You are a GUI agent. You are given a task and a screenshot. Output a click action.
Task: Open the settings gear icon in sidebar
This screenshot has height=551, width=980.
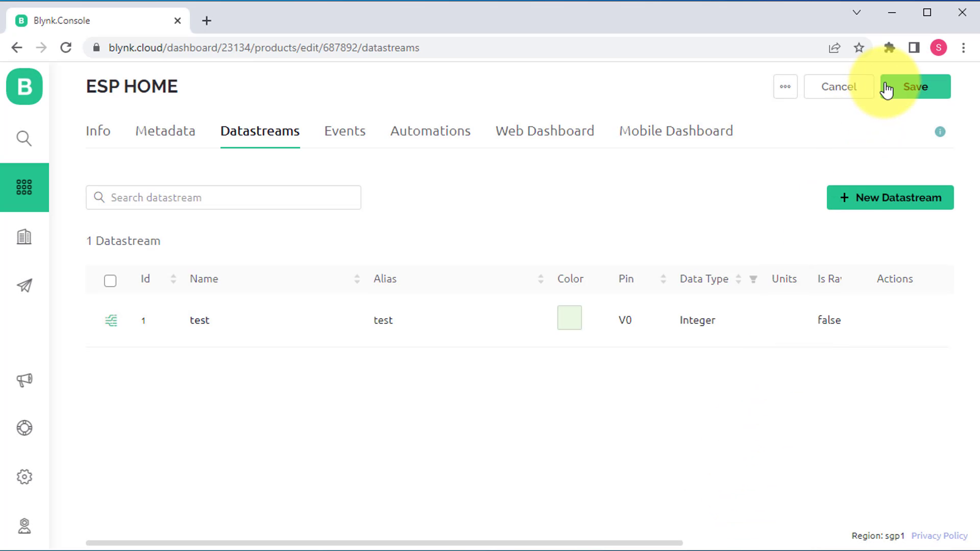click(x=24, y=477)
